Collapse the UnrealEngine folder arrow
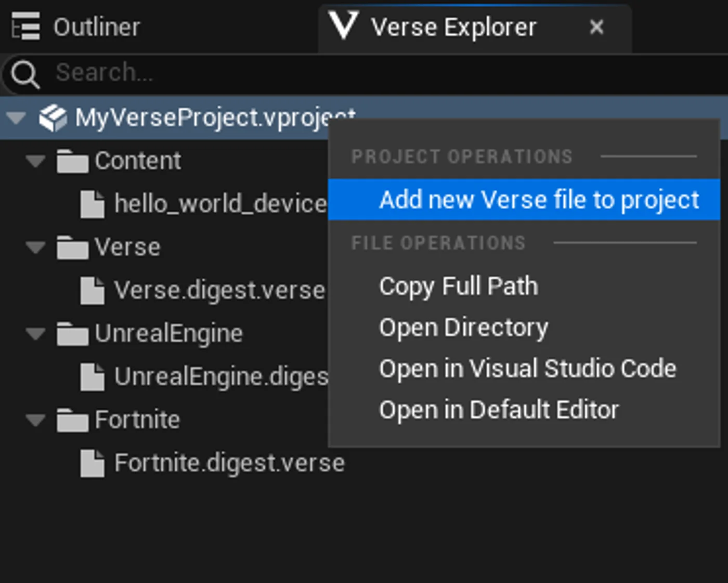The width and height of the screenshot is (728, 583). click(36, 333)
